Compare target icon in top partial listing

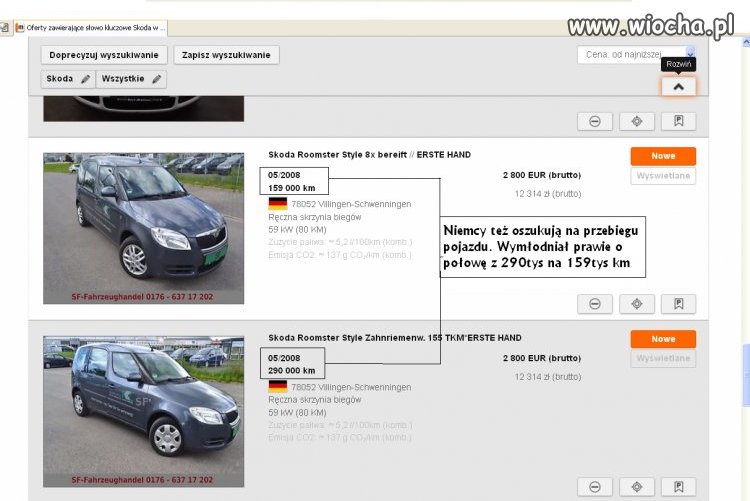click(637, 121)
